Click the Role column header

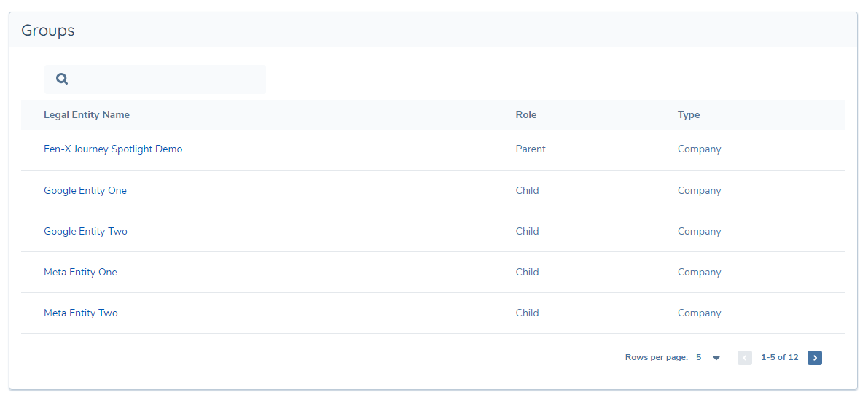click(x=525, y=115)
